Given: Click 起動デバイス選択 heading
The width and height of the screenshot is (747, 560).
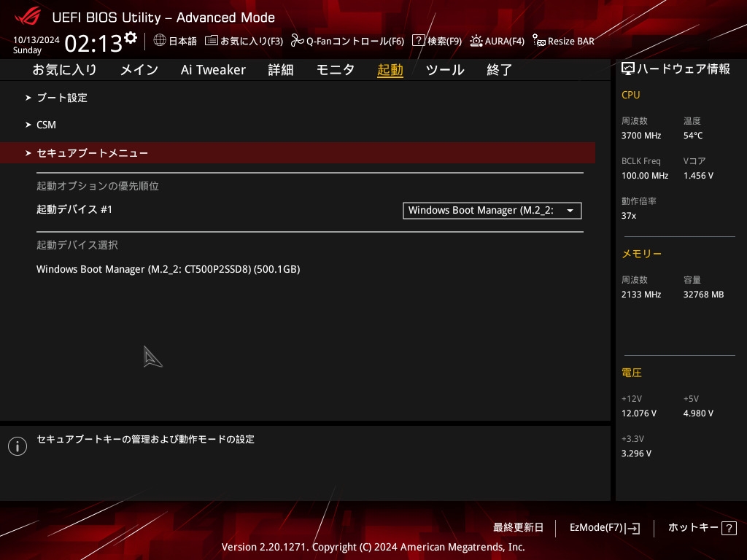Looking at the screenshot, I should (x=77, y=245).
